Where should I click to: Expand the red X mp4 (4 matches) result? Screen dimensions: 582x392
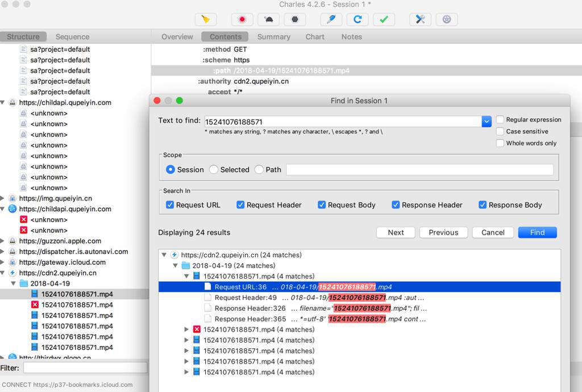pos(186,330)
